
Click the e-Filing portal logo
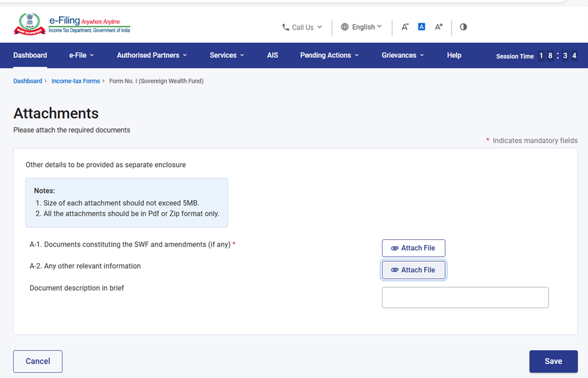point(72,25)
